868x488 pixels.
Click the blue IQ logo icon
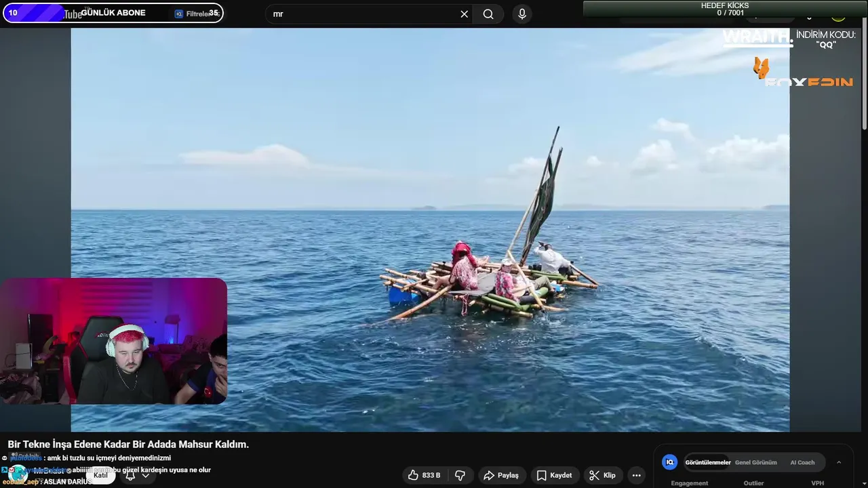pos(670,462)
